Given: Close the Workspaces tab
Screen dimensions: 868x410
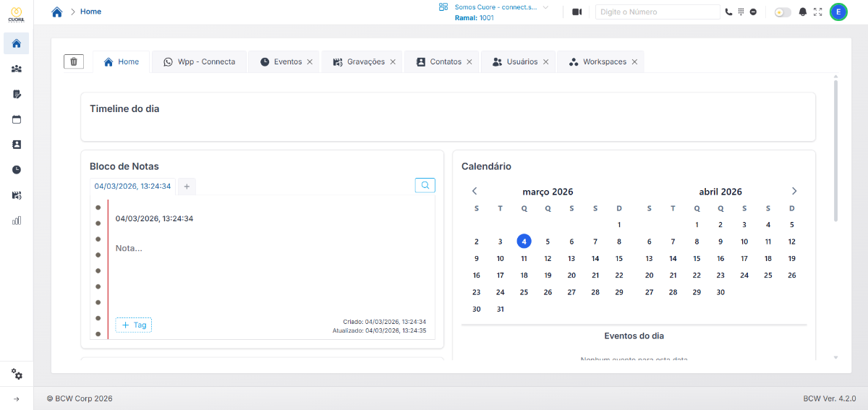Looking at the screenshot, I should point(634,62).
